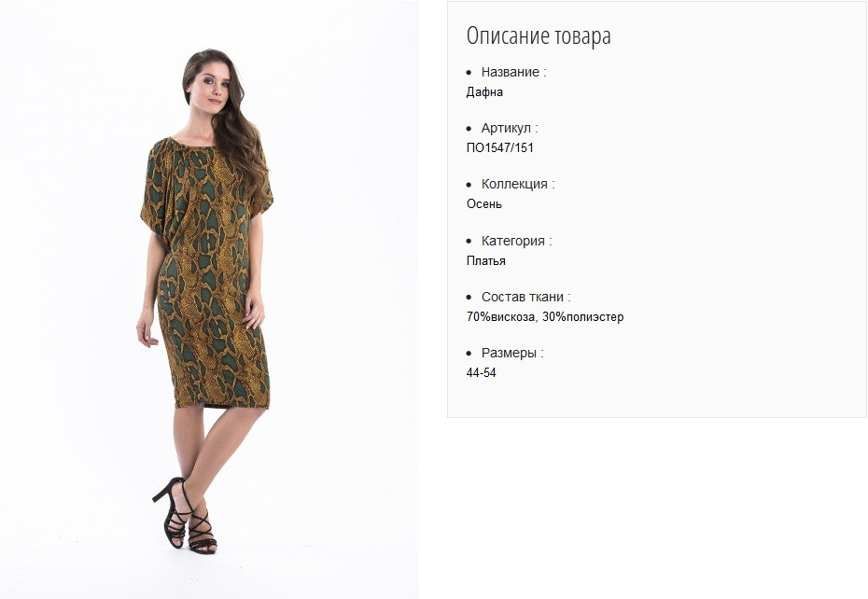Click the bullet next to 'Категория'
The height and width of the screenshot is (599, 868).
point(469,241)
